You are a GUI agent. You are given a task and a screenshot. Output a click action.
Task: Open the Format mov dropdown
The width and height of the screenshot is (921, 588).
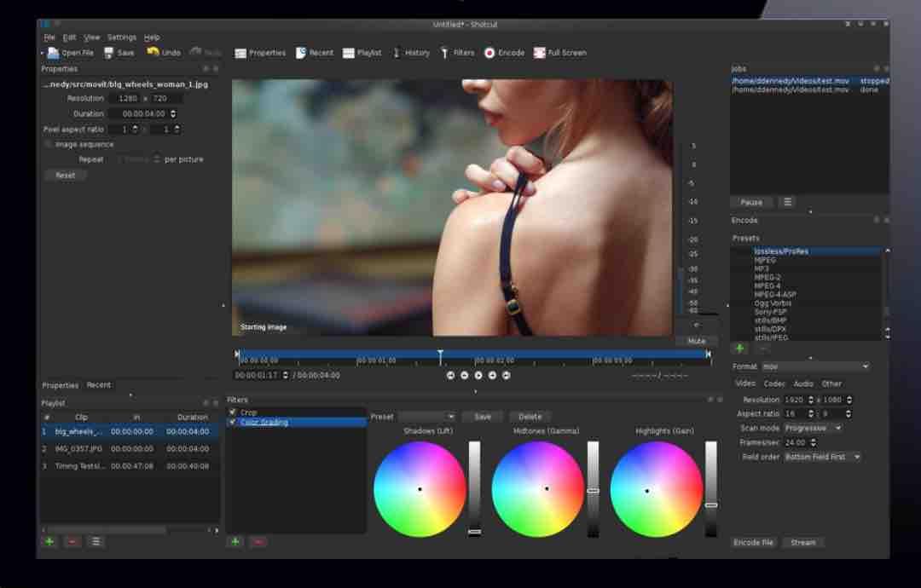(x=815, y=366)
